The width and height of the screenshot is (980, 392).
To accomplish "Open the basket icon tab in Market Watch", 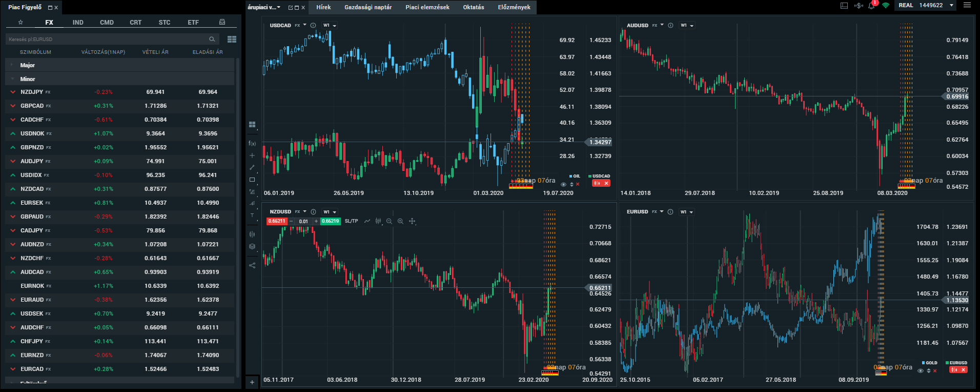I will click(222, 22).
